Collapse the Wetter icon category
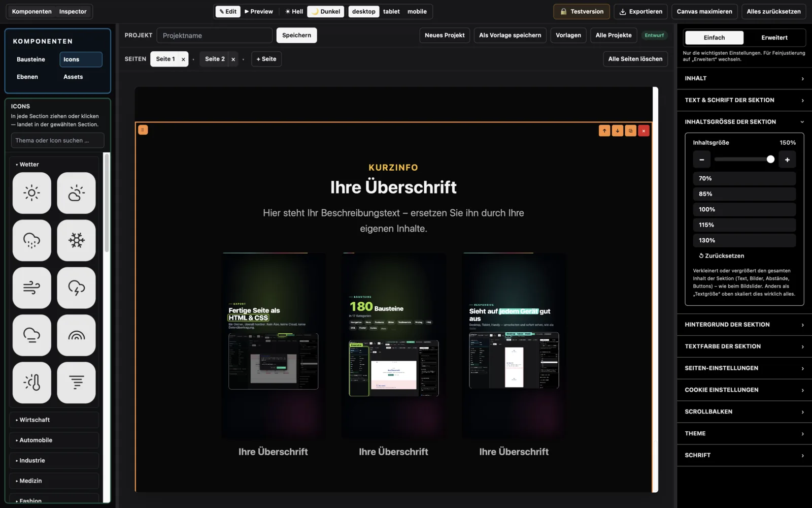 tap(54, 165)
